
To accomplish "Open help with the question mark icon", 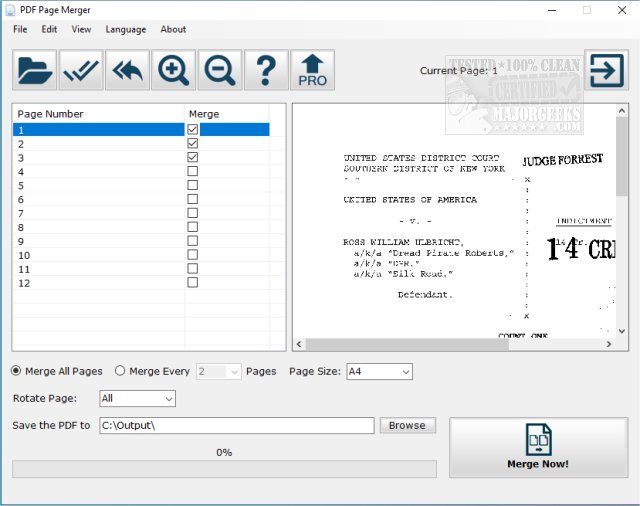I will pos(266,70).
